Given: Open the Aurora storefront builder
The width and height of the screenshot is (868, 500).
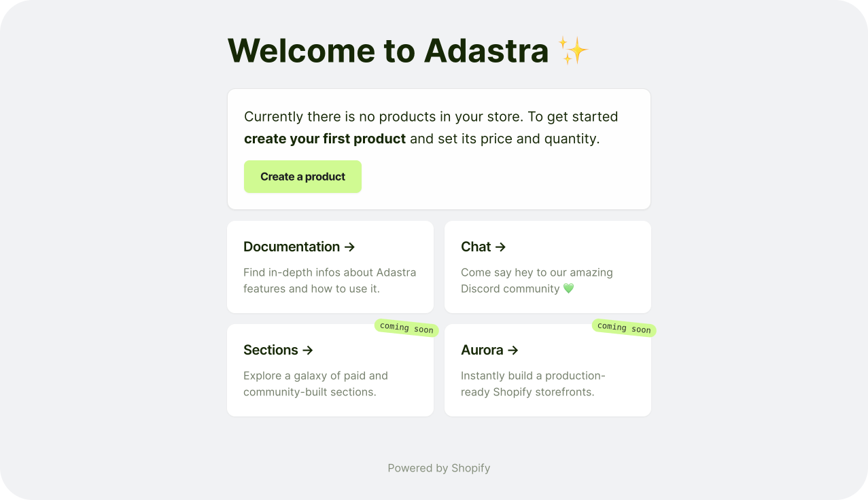Looking at the screenshot, I should (481, 350).
